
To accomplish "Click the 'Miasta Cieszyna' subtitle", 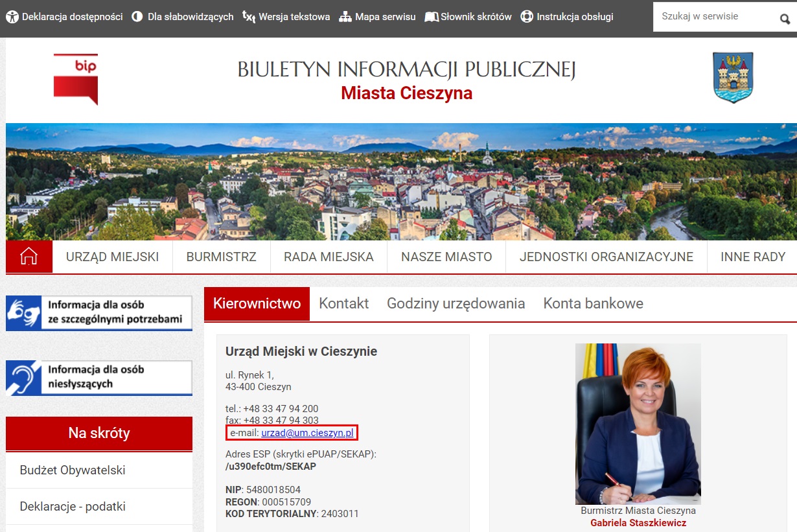I will click(x=407, y=93).
